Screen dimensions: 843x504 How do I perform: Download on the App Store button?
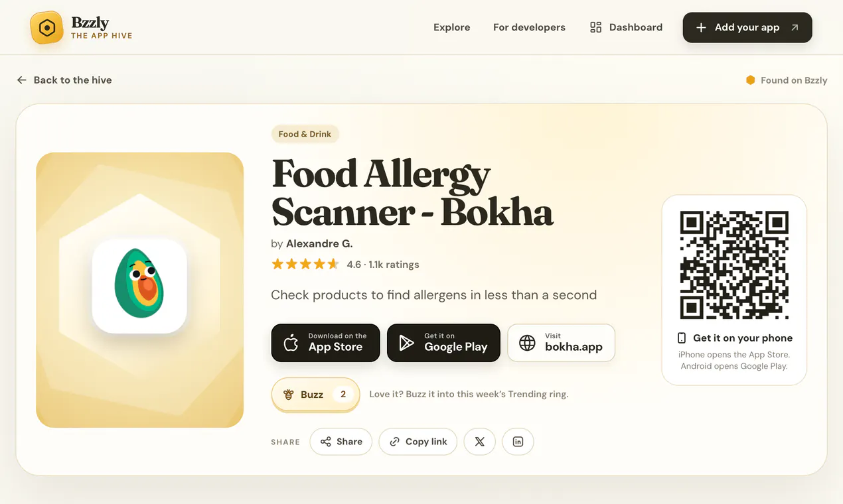click(325, 343)
